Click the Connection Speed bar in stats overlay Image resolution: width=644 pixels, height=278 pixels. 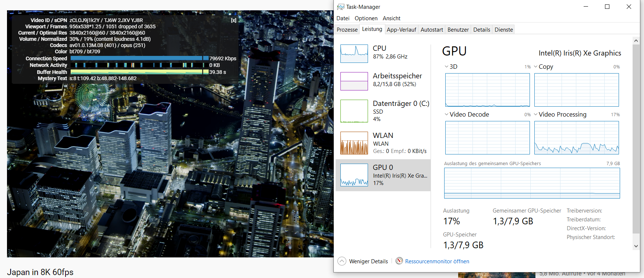(139, 58)
